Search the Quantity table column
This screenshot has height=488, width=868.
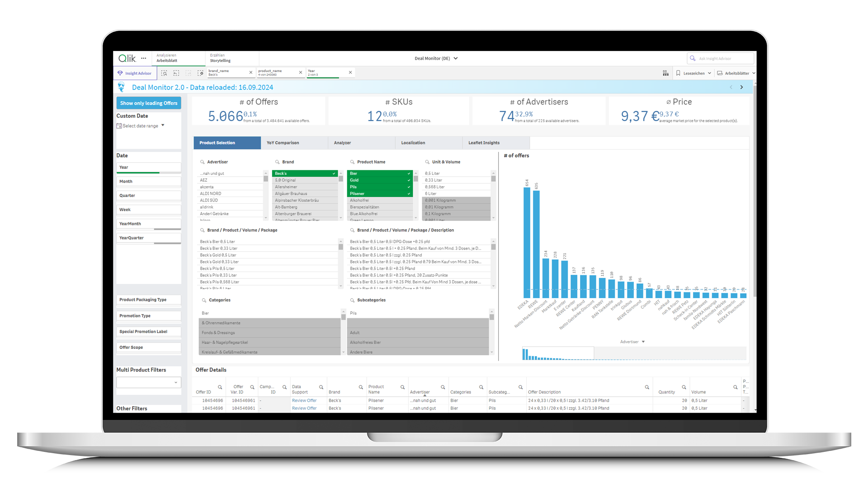tap(684, 387)
